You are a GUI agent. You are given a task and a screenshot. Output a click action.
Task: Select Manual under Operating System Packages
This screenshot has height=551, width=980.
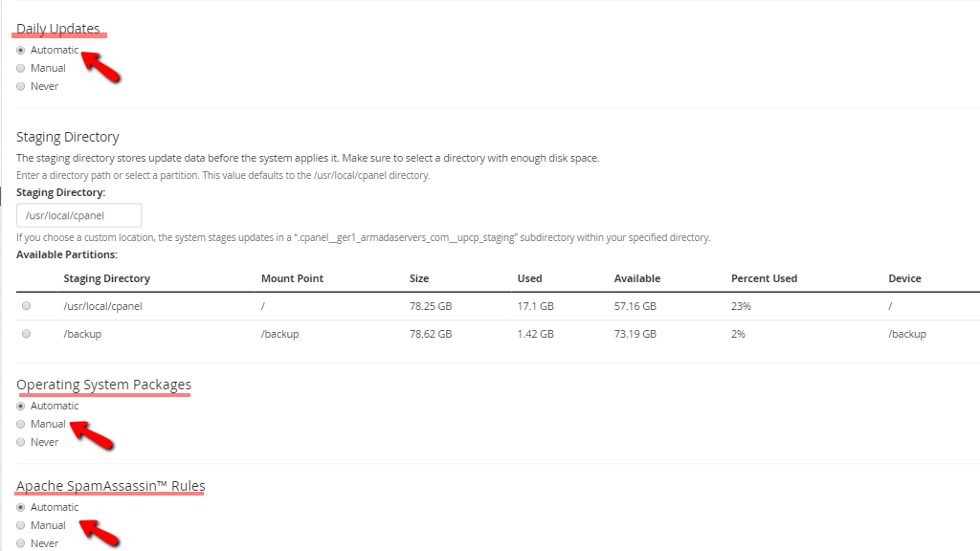21,424
